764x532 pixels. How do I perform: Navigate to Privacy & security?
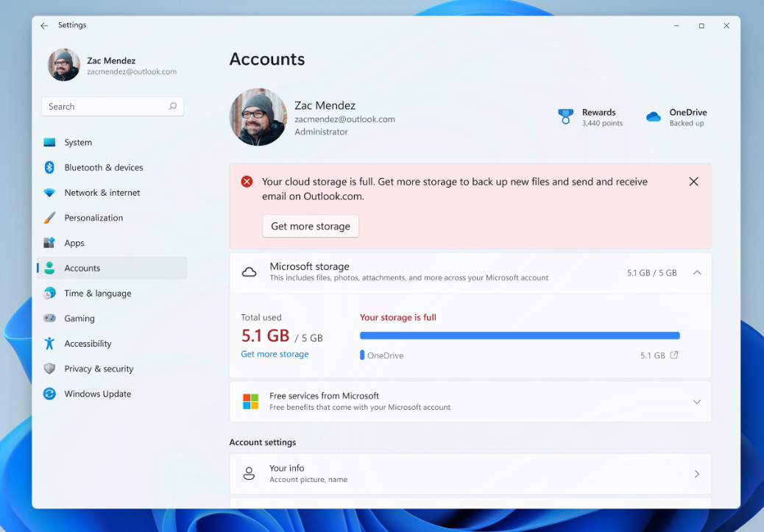[99, 369]
